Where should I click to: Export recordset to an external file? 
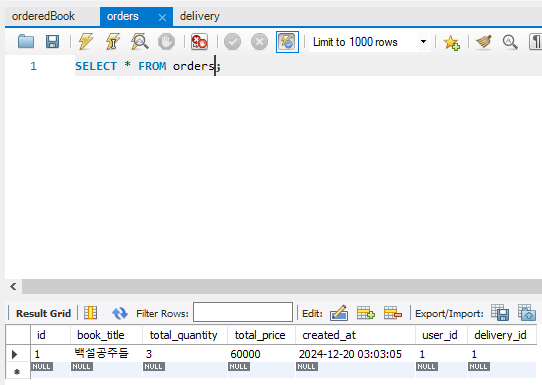(500, 313)
